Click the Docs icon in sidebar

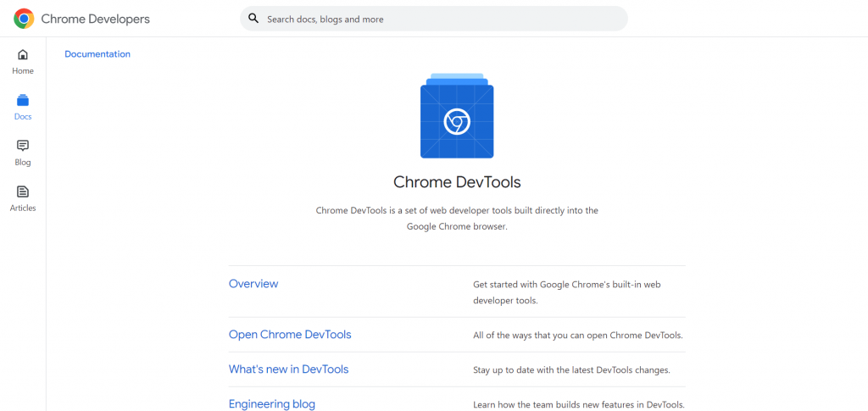click(23, 101)
